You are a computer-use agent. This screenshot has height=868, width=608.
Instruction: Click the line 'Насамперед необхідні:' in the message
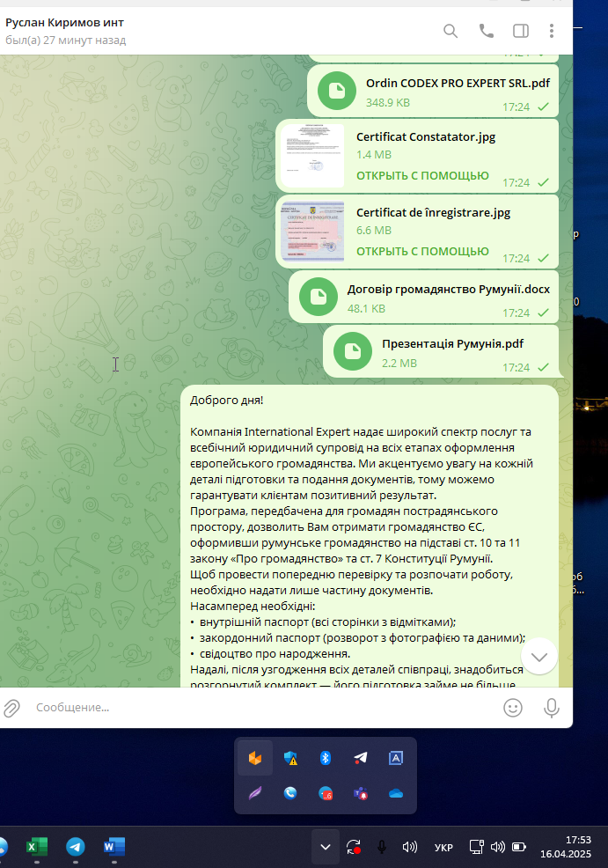tap(253, 607)
